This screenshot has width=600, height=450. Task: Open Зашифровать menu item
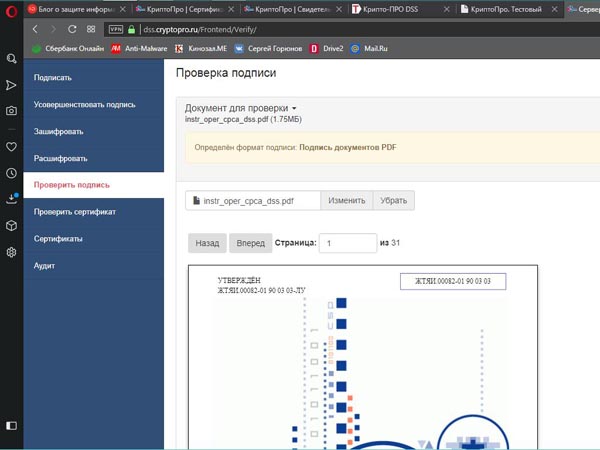pyautogui.click(x=94, y=132)
